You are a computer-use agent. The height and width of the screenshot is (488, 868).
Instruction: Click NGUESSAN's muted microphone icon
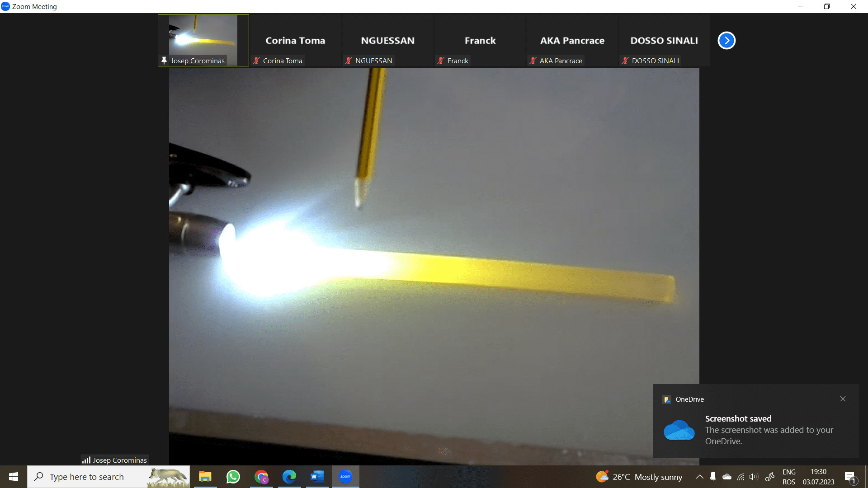point(349,61)
